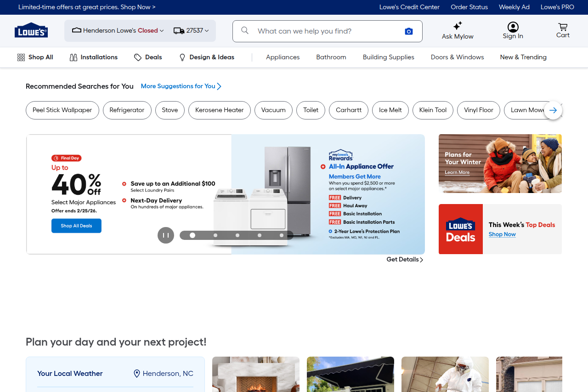Click the search magnifying glass icon
This screenshot has width=588, height=392.
(x=244, y=30)
